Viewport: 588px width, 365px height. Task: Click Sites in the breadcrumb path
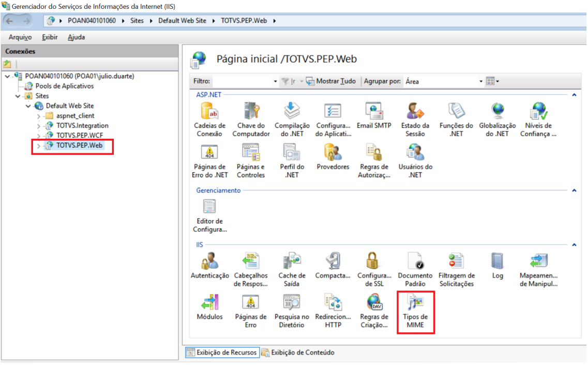[x=137, y=21]
